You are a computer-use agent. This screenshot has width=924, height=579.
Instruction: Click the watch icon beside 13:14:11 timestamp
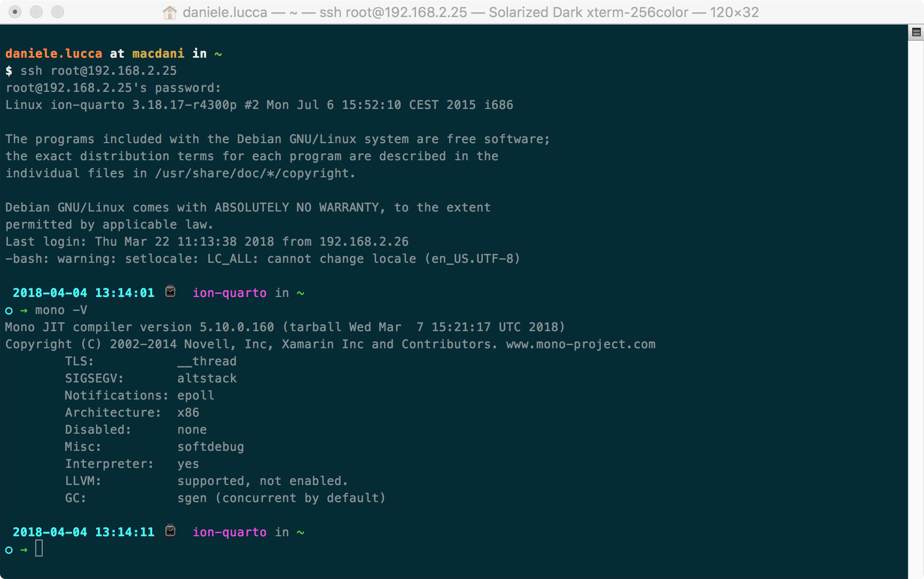coord(170,531)
